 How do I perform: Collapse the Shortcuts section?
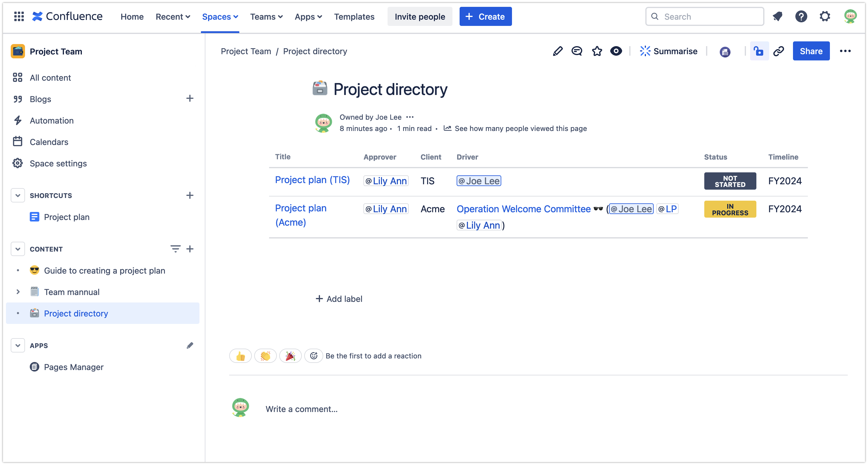pyautogui.click(x=18, y=195)
